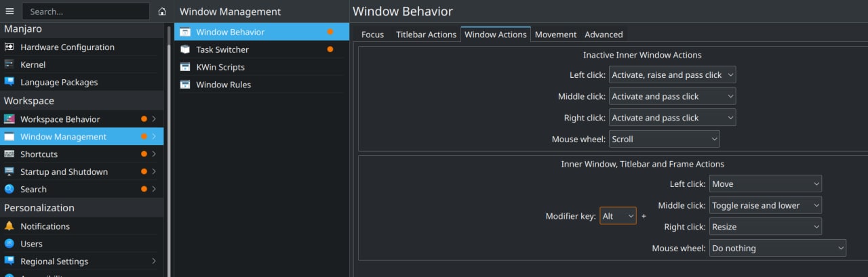Click the KWin Scripts module icon
Screen dimensions: 868x277
[x=185, y=67]
